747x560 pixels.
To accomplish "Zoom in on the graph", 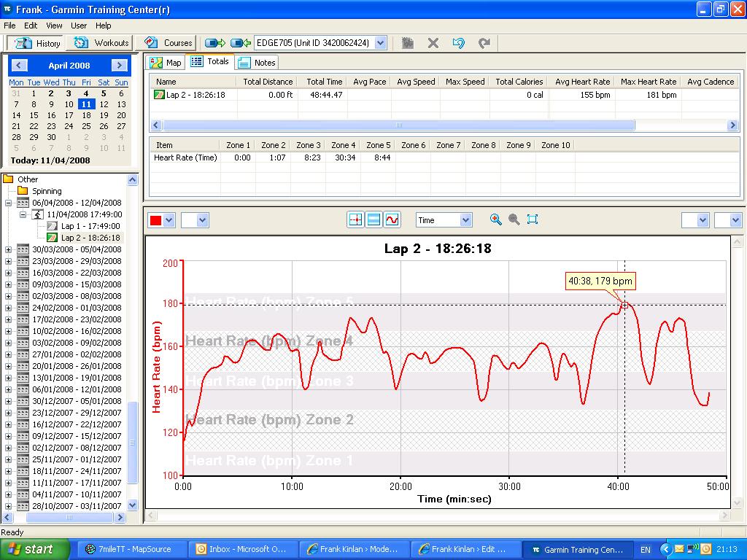I will (x=496, y=219).
